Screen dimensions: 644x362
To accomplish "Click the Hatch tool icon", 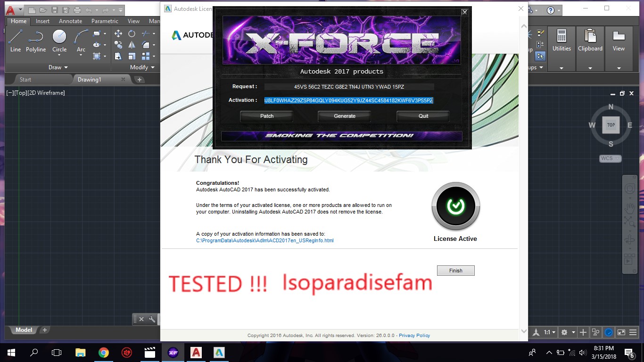I will pyautogui.click(x=97, y=56).
